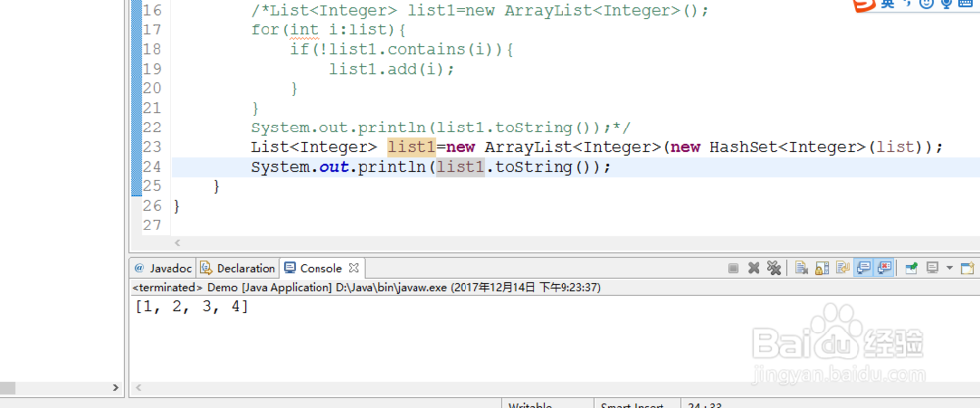Click the console output '[1, 2, 3, 4]'
The height and width of the screenshot is (408, 980).
[x=191, y=307]
